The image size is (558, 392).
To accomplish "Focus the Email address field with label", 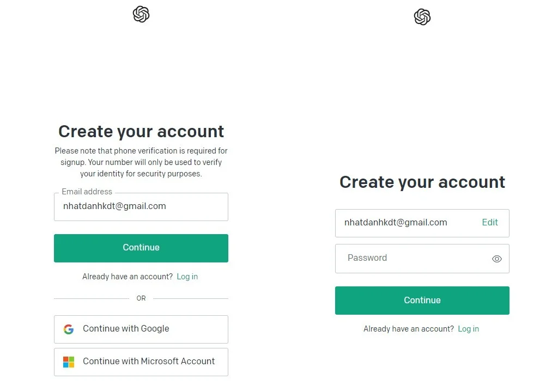I will point(141,207).
